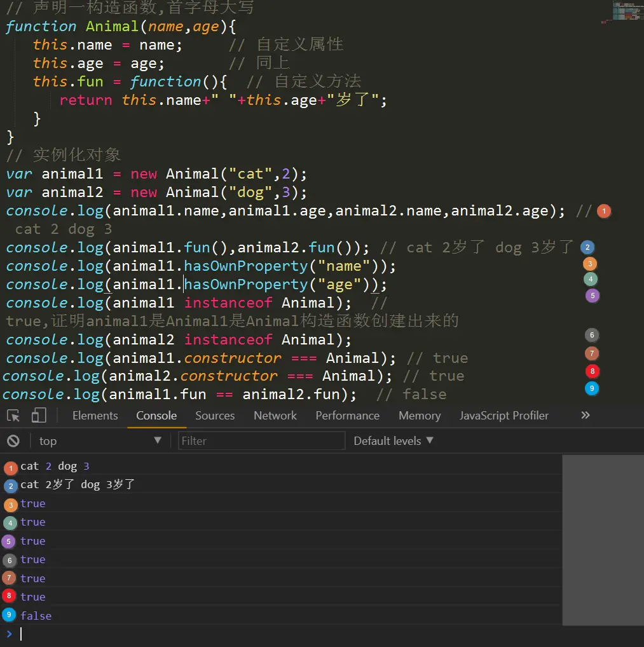The image size is (644, 647).
Task: Click animal1.constructor === Animal line
Action: (x=201, y=358)
